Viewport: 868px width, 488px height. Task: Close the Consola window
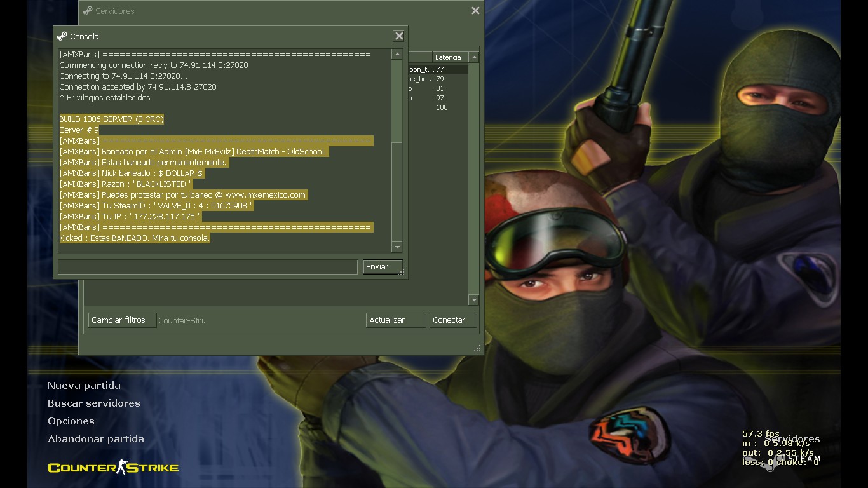point(398,36)
